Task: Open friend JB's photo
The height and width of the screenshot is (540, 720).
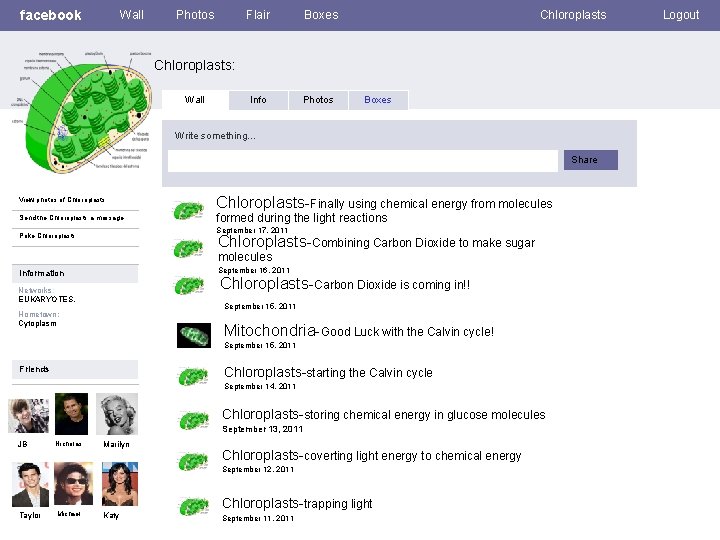Action: tap(28, 416)
